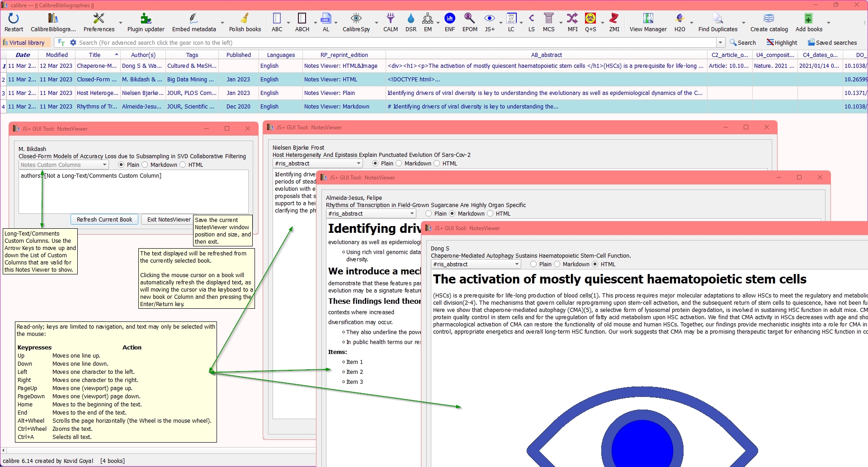Click the Published column header
The image size is (868, 467).
coord(238,55)
